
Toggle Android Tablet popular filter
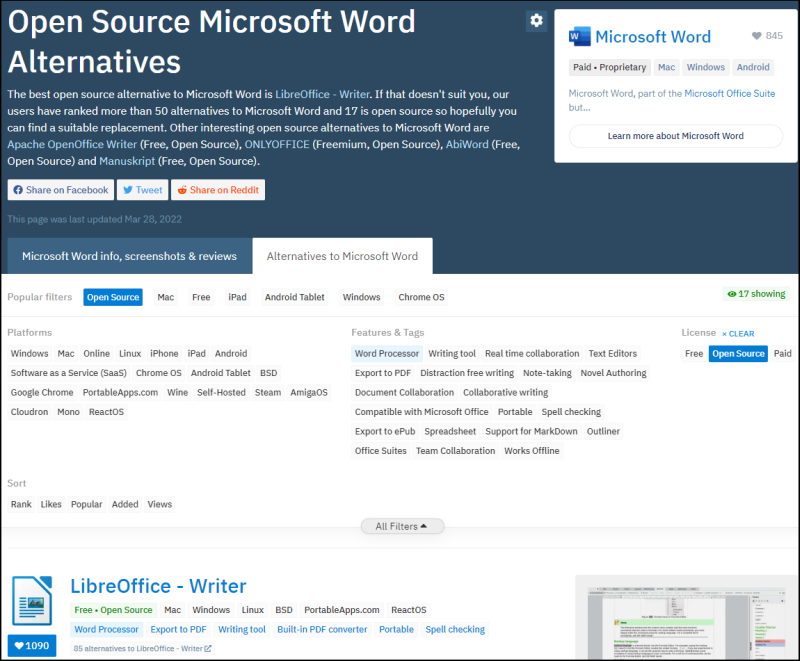pyautogui.click(x=294, y=297)
